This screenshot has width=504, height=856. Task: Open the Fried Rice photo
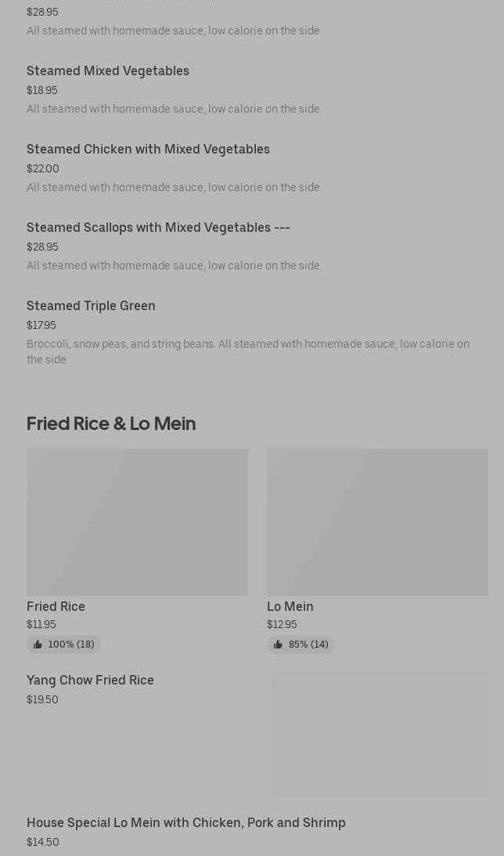(x=137, y=522)
